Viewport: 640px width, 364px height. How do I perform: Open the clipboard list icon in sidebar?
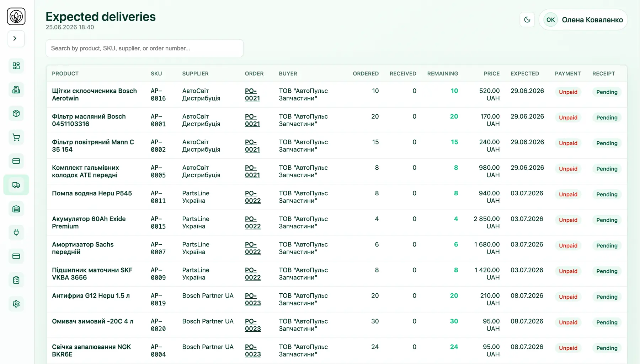[x=16, y=280]
